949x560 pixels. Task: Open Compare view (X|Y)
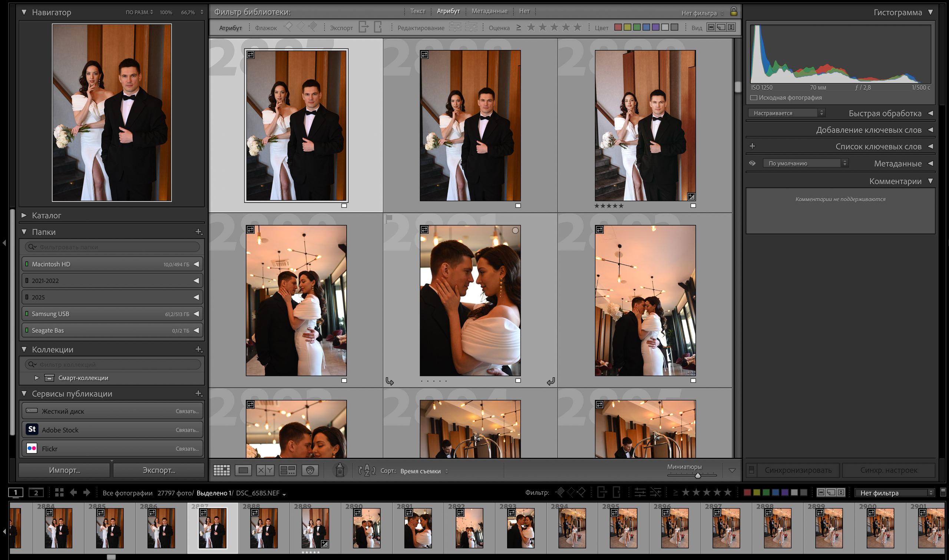265,470
